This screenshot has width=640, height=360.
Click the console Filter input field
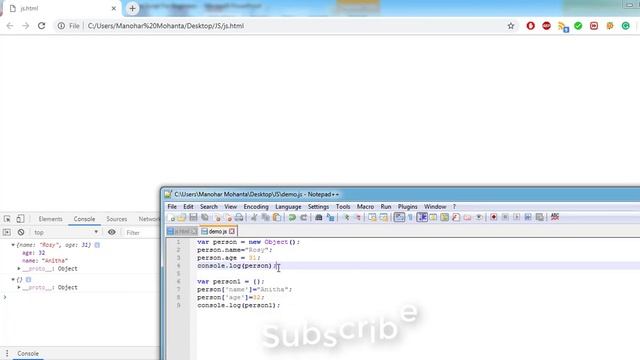[x=141, y=233]
